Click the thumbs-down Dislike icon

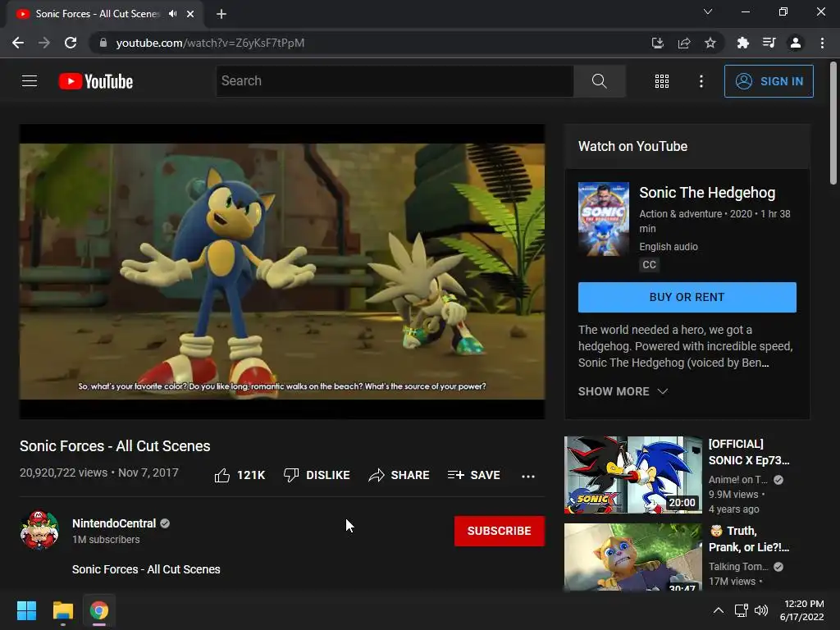point(291,475)
